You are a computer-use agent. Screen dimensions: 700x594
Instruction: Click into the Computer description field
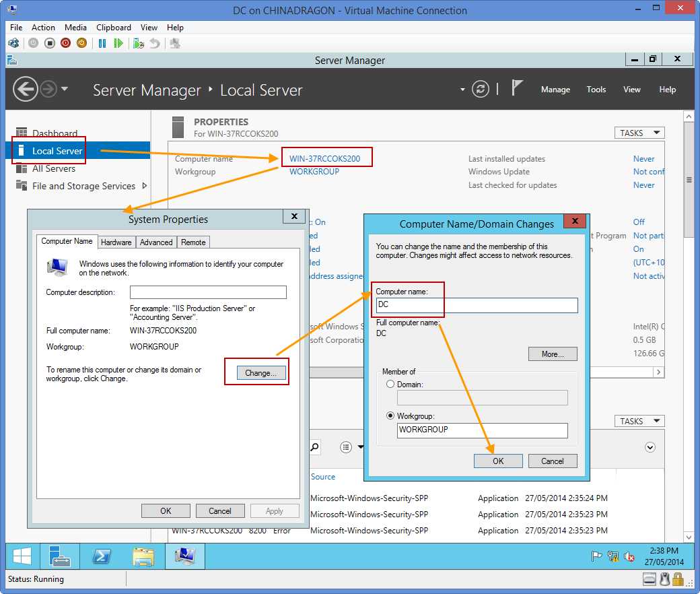click(208, 292)
